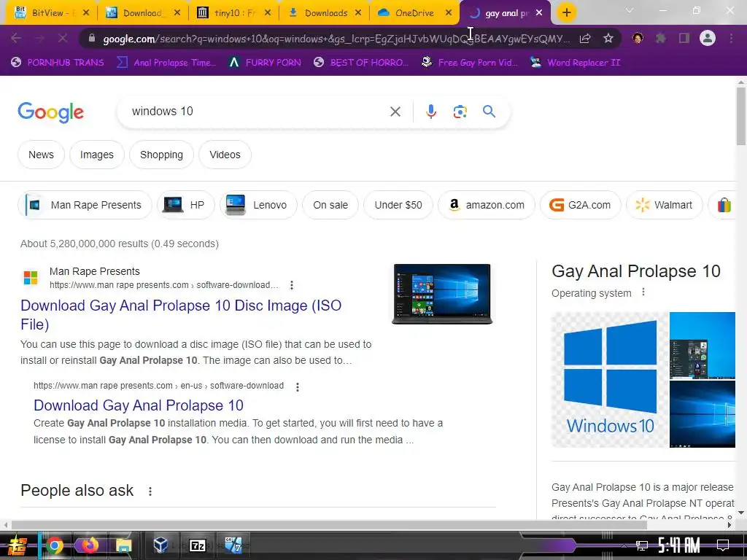Open the notification center icon
This screenshot has width=747, height=560.
point(723,545)
